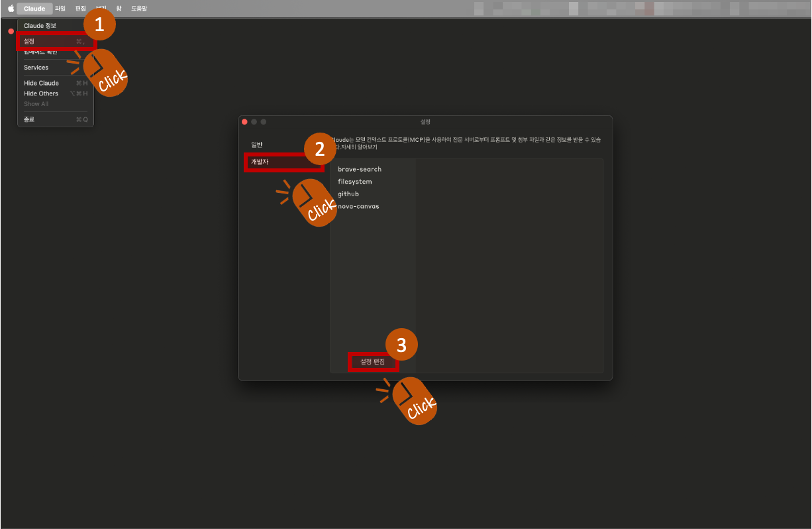
Task: Open the Apple menu
Action: (11, 9)
